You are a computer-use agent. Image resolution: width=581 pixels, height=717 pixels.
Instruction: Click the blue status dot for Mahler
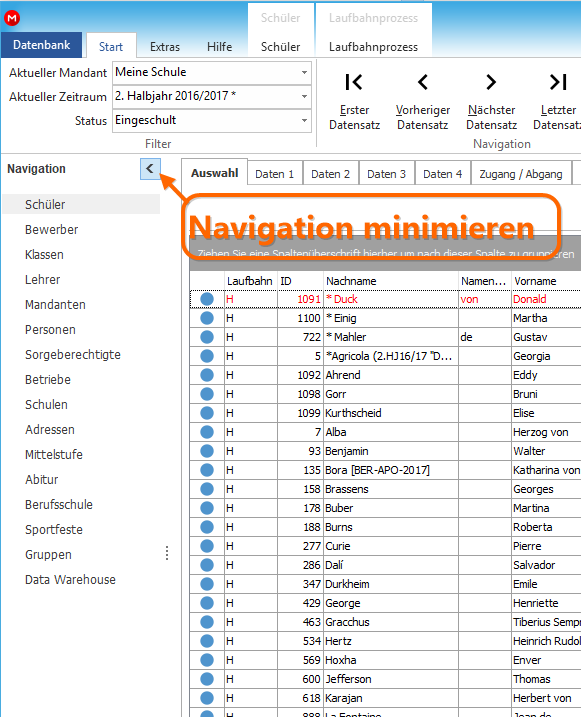(x=207, y=337)
